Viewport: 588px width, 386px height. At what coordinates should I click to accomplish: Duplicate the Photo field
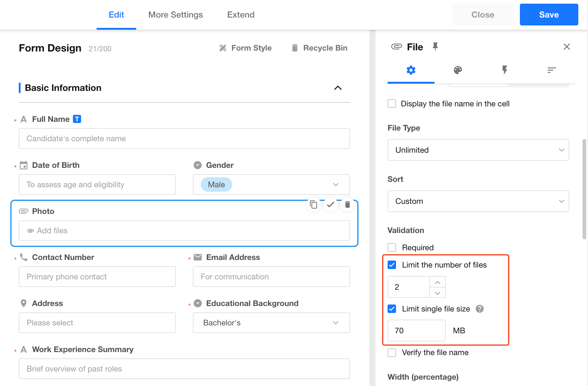coord(314,205)
